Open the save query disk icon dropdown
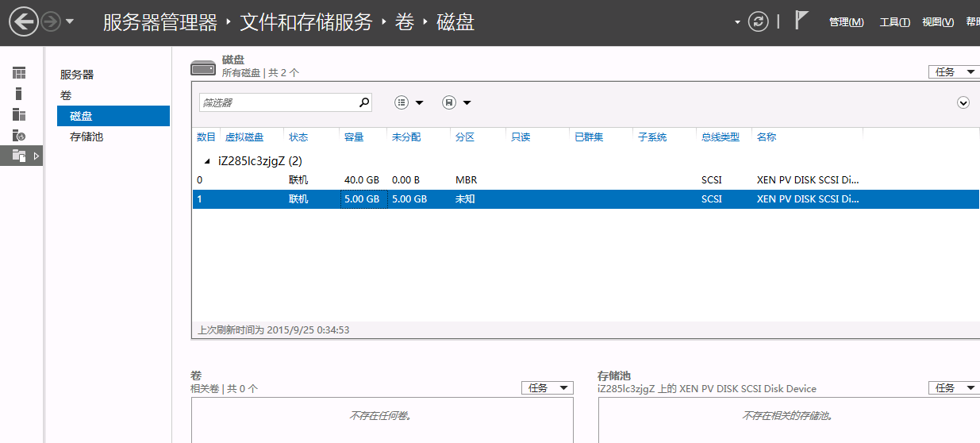The height and width of the screenshot is (443, 980). [456, 102]
